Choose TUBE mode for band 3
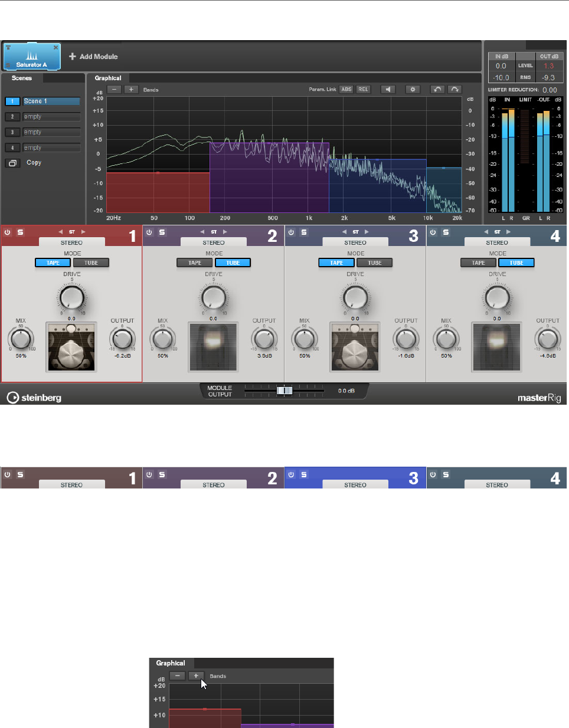This screenshot has width=569, height=728. [375, 263]
